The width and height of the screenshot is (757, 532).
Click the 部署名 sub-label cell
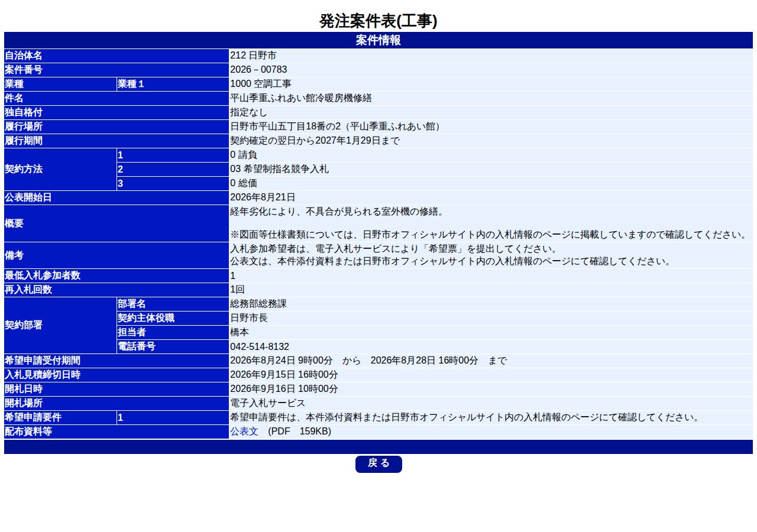click(x=172, y=304)
